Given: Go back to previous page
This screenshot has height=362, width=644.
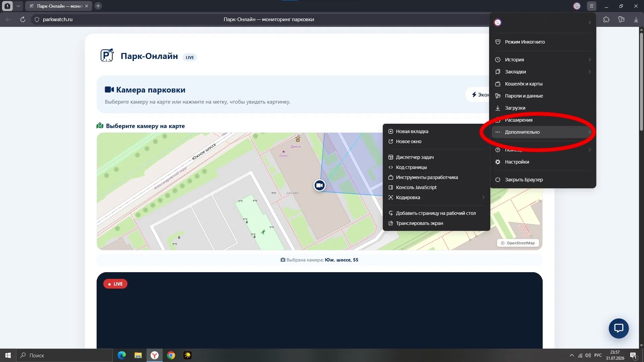Looking at the screenshot, I should 8,19.
